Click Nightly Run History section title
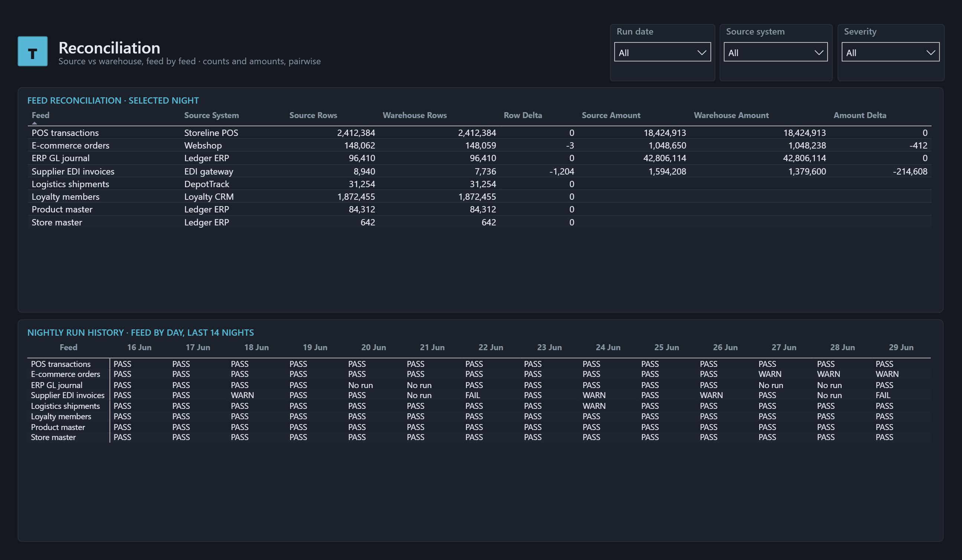This screenshot has width=962, height=560. tap(140, 332)
